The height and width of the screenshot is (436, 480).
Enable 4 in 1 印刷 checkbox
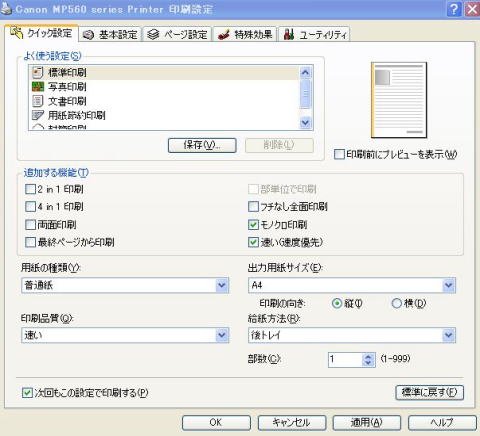[30, 206]
